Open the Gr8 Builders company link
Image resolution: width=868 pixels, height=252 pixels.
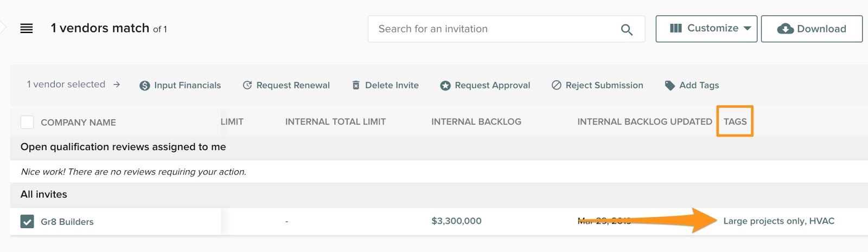(x=67, y=222)
